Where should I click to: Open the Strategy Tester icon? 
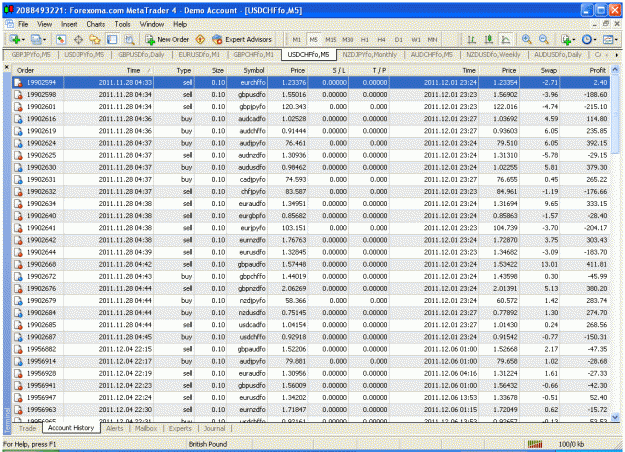(129, 39)
